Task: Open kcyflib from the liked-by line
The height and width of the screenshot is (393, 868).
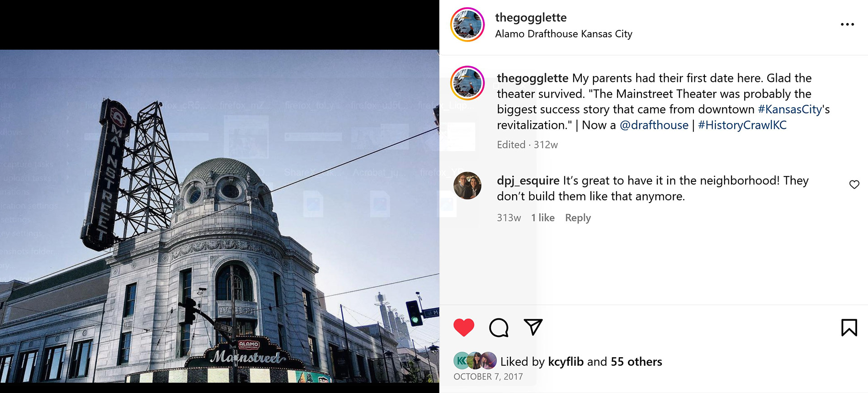Action: 566,362
